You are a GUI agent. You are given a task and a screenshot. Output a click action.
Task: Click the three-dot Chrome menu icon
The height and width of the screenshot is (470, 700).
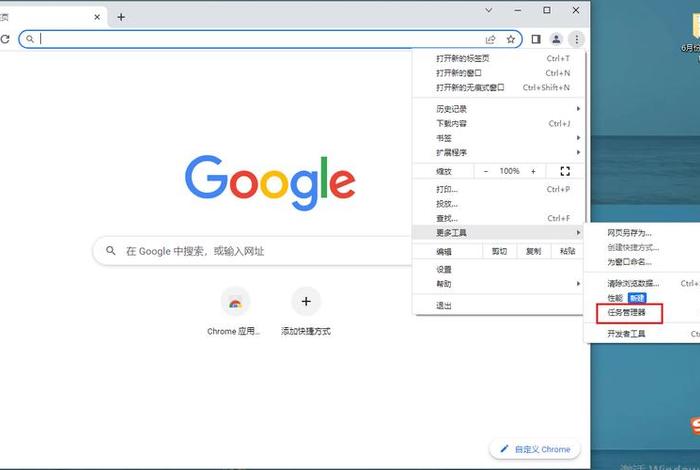[x=576, y=39]
